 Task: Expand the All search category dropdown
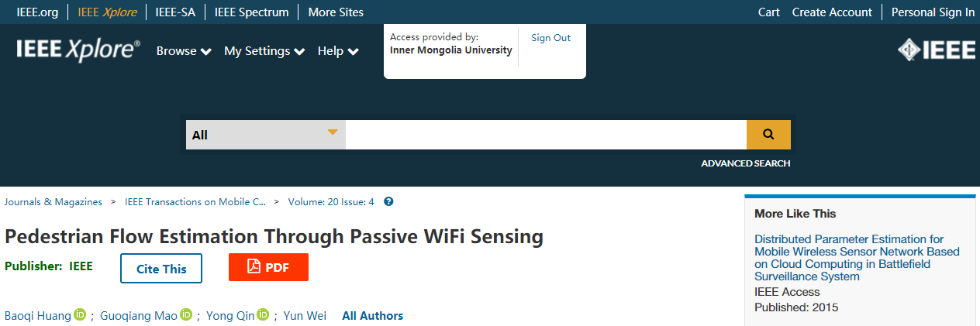pos(265,134)
